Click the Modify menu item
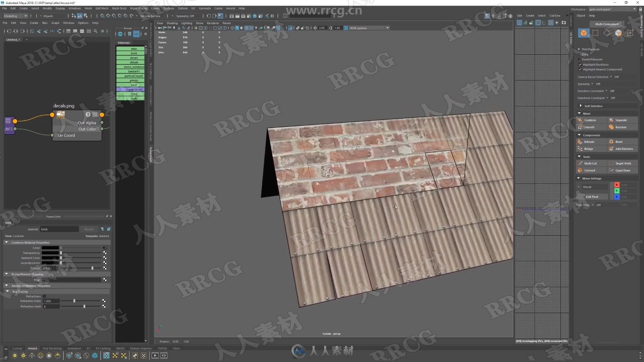644x362 pixels. coord(48,9)
